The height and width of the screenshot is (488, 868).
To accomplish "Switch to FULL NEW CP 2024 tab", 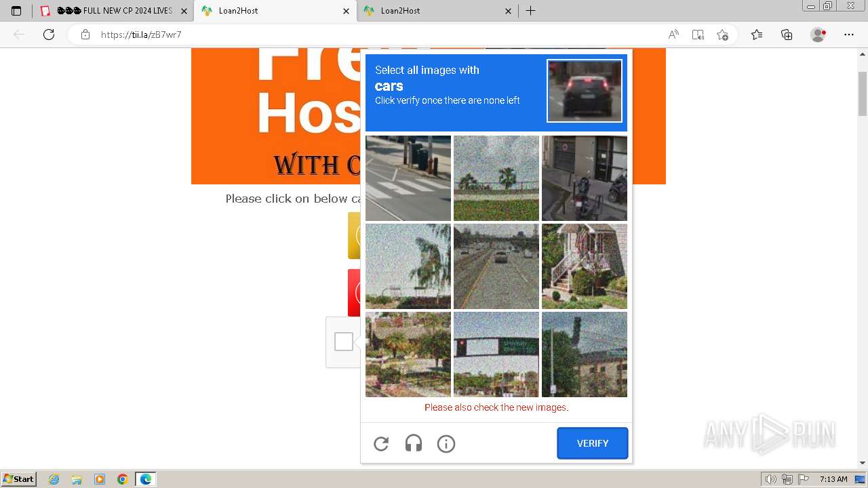I will (113, 11).
